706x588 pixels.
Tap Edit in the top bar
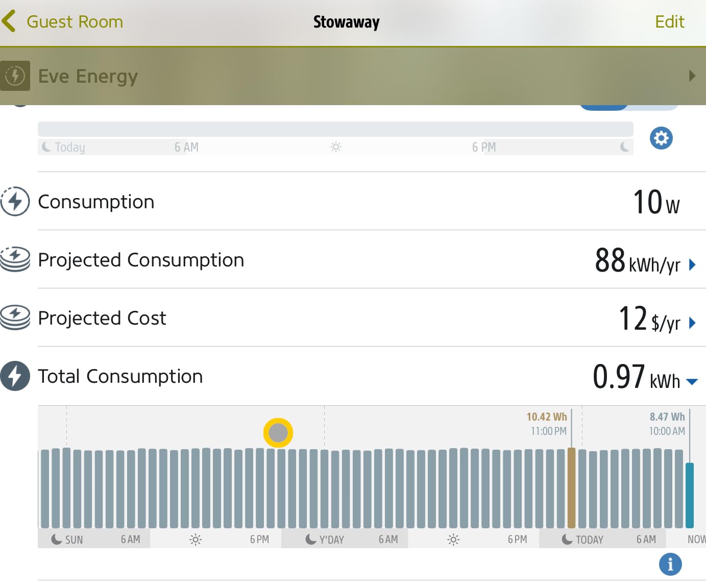click(x=669, y=21)
